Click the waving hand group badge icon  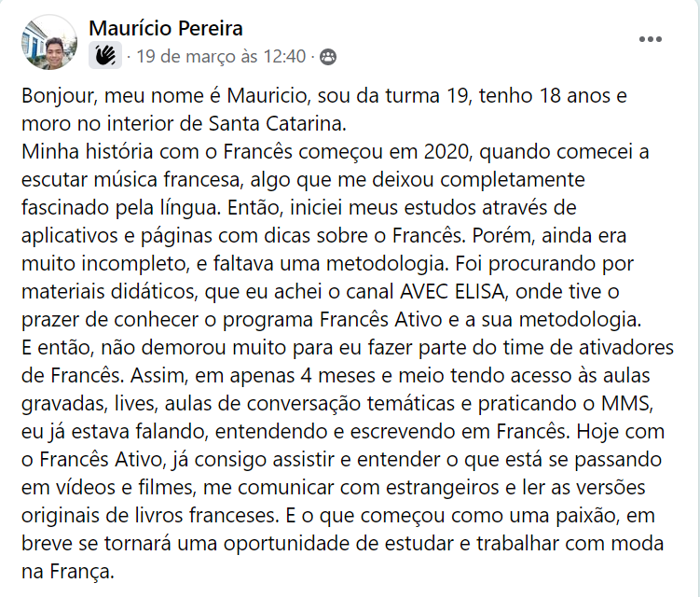tap(105, 56)
